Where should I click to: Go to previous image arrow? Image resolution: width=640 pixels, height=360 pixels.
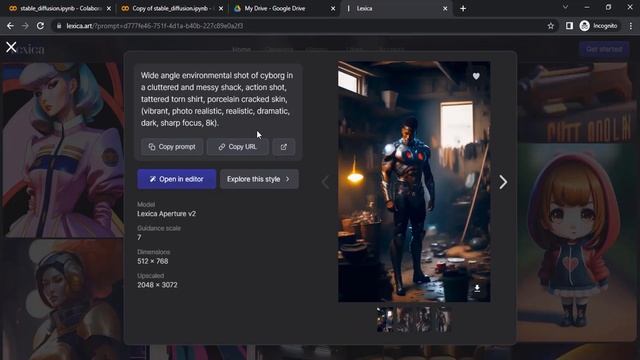(325, 182)
